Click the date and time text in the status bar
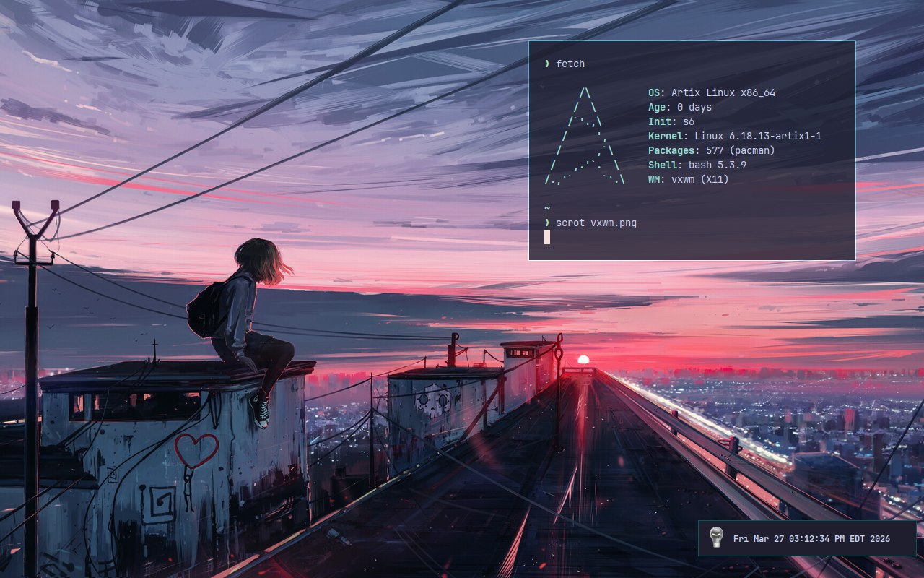This screenshot has width=924, height=578. 811,539
